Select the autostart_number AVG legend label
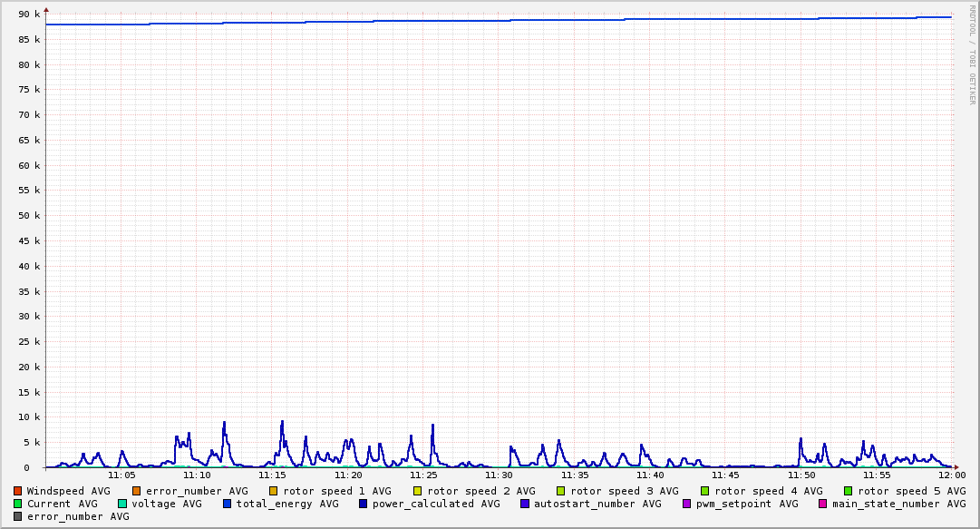This screenshot has width=980, height=529. 597,504
